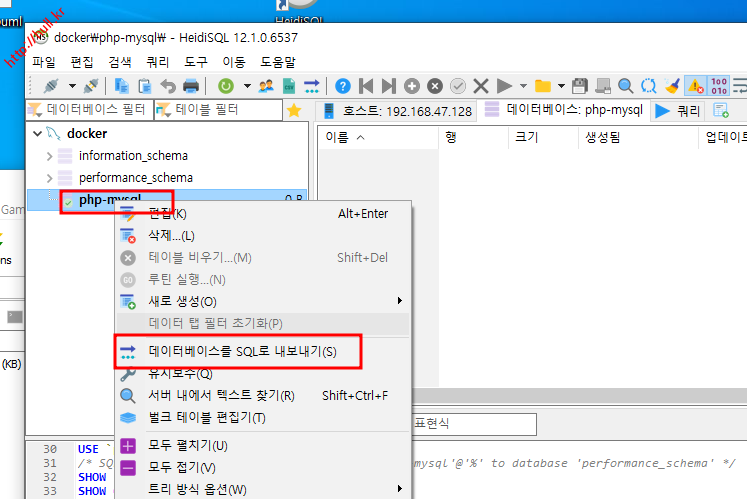The height and width of the screenshot is (499, 747).
Task: Expand the information_schema database node
Action: click(x=49, y=156)
